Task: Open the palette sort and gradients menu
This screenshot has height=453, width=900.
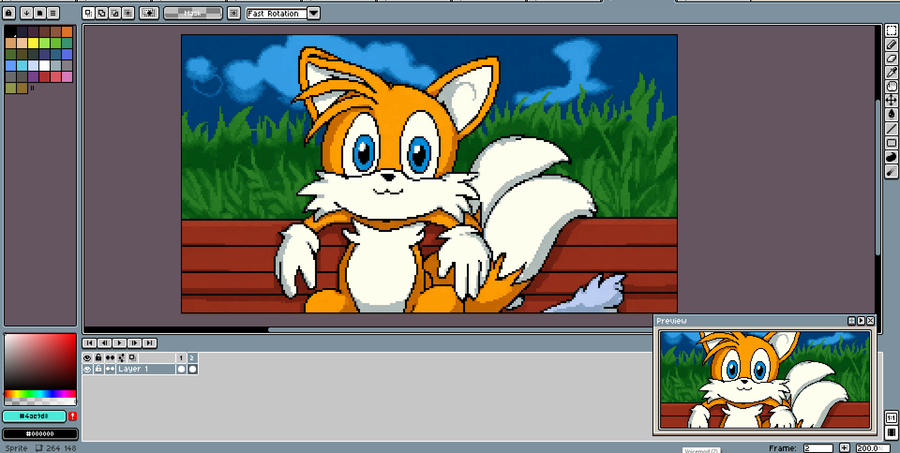Action: pos(26,13)
